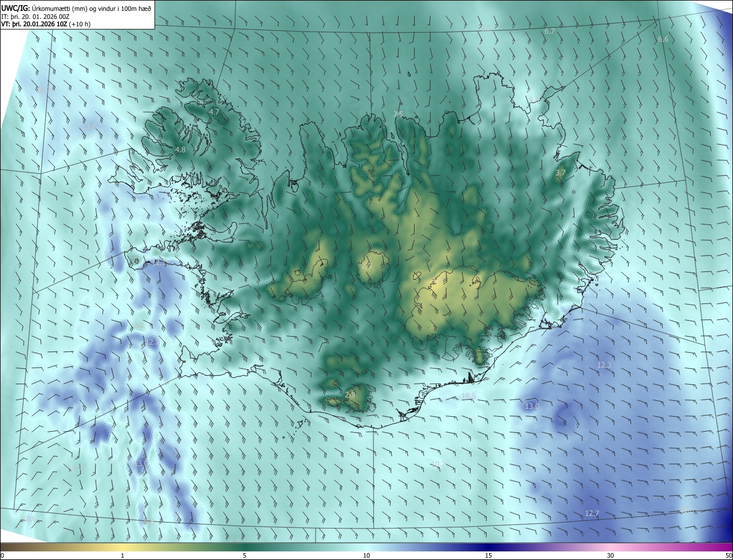
Task: Click the 2.9 value on the southern glacier
Action: pos(350,395)
